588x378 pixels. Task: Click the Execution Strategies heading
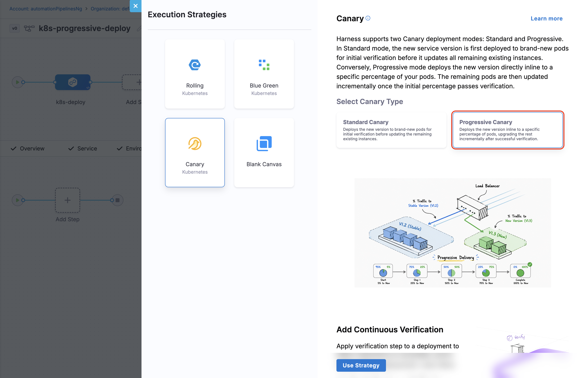[187, 15]
